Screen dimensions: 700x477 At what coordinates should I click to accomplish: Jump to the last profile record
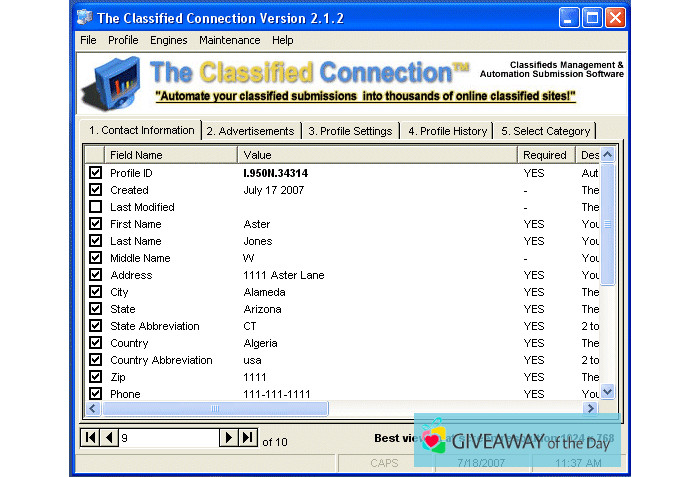click(247, 438)
